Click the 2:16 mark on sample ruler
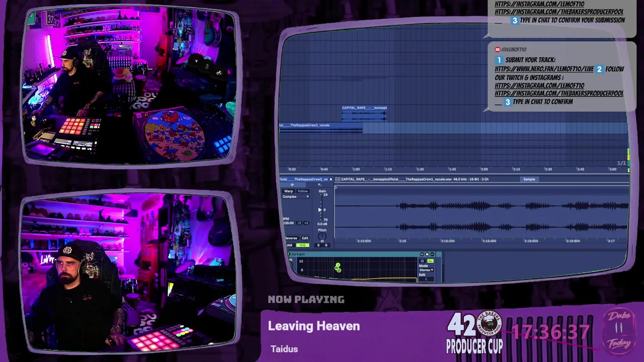 tap(403, 241)
